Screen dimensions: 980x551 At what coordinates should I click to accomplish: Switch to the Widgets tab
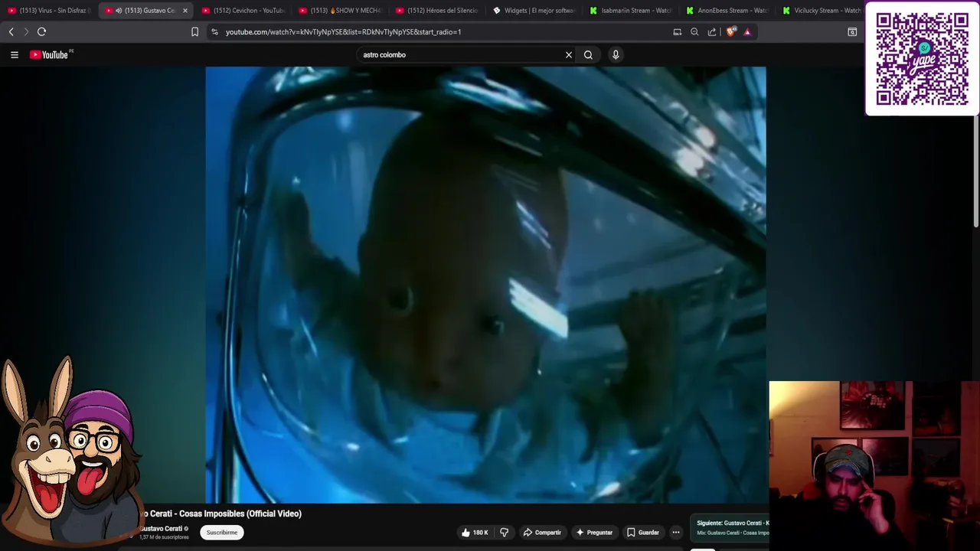click(x=534, y=11)
